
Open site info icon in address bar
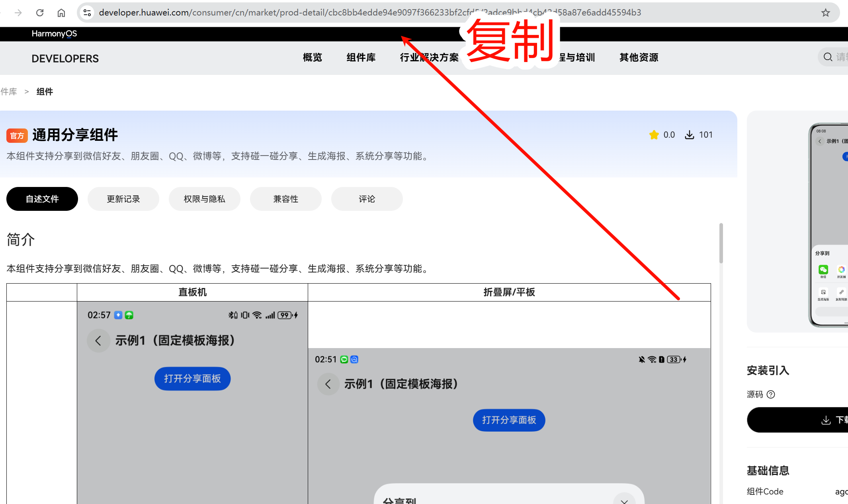tap(87, 13)
